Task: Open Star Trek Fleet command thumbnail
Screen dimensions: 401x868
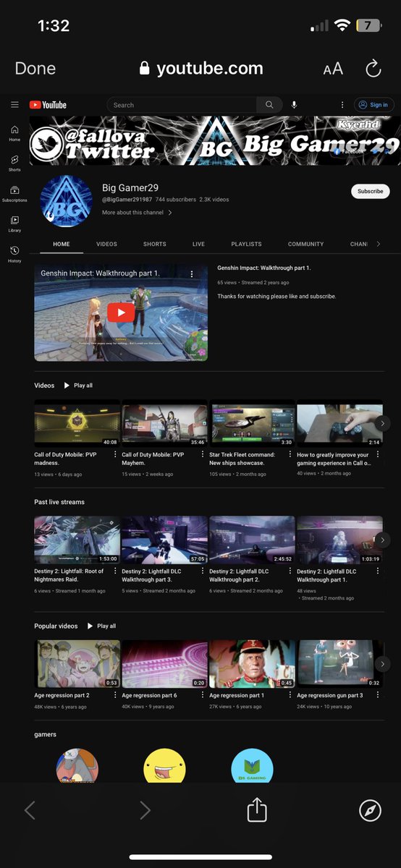Action: [252, 423]
